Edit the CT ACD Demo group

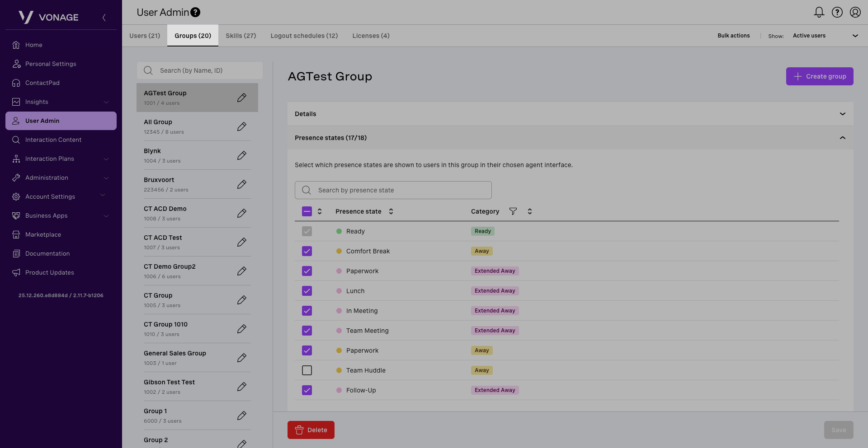click(242, 213)
